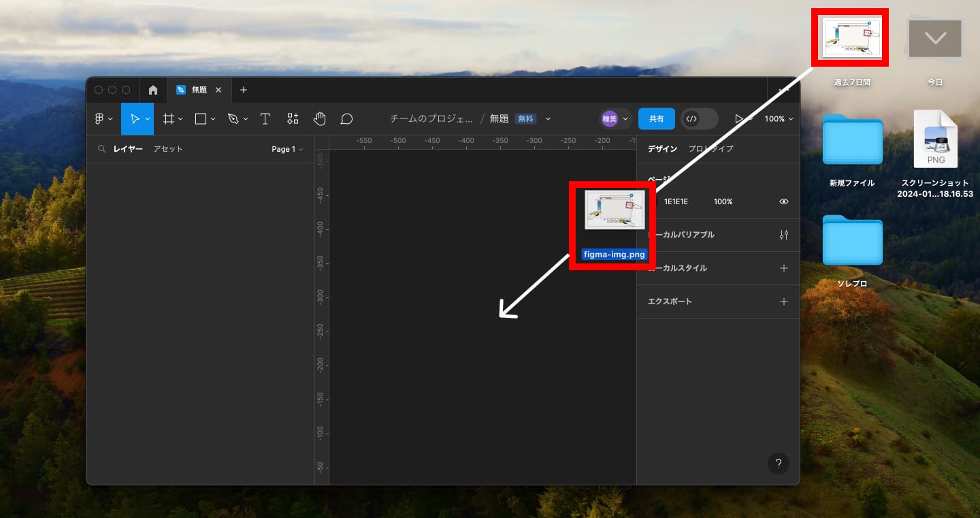
Task: Switch to the アセット tab
Action: (x=168, y=149)
